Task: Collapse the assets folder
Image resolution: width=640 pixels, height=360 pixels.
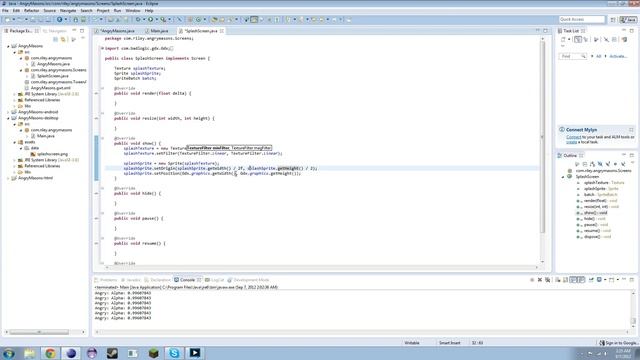Action: pos(15,142)
